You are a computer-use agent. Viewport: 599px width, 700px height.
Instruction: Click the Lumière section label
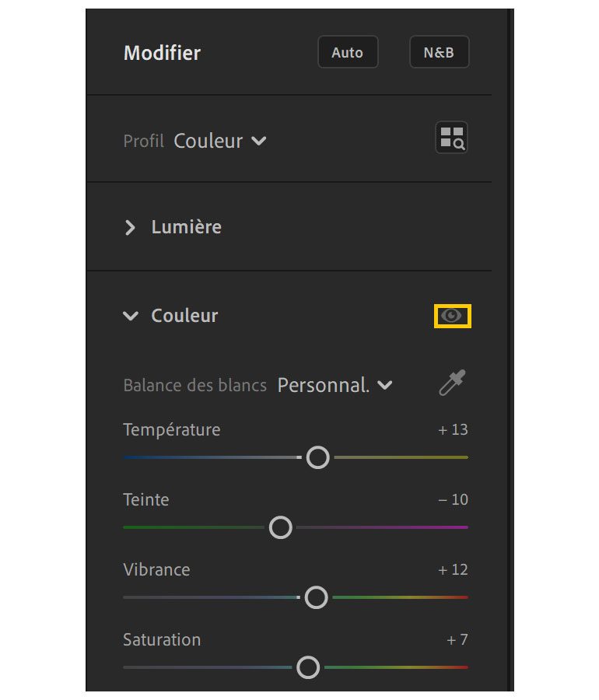(x=186, y=227)
